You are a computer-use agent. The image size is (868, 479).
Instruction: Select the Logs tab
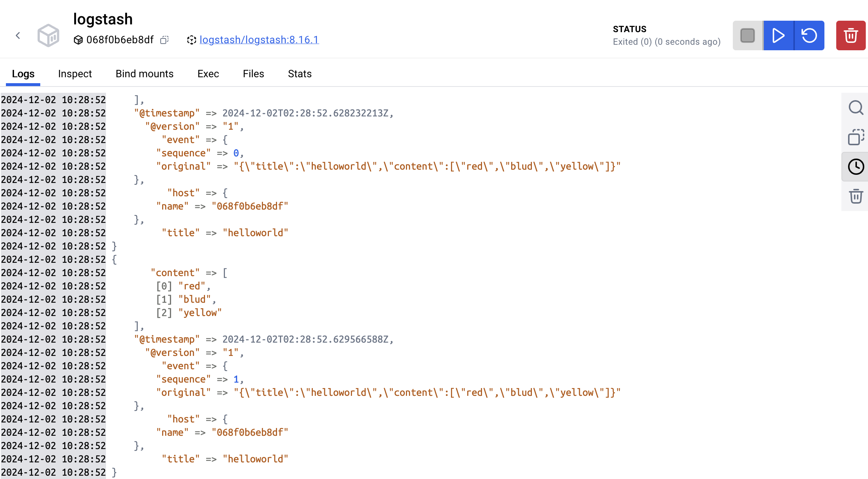tap(23, 74)
